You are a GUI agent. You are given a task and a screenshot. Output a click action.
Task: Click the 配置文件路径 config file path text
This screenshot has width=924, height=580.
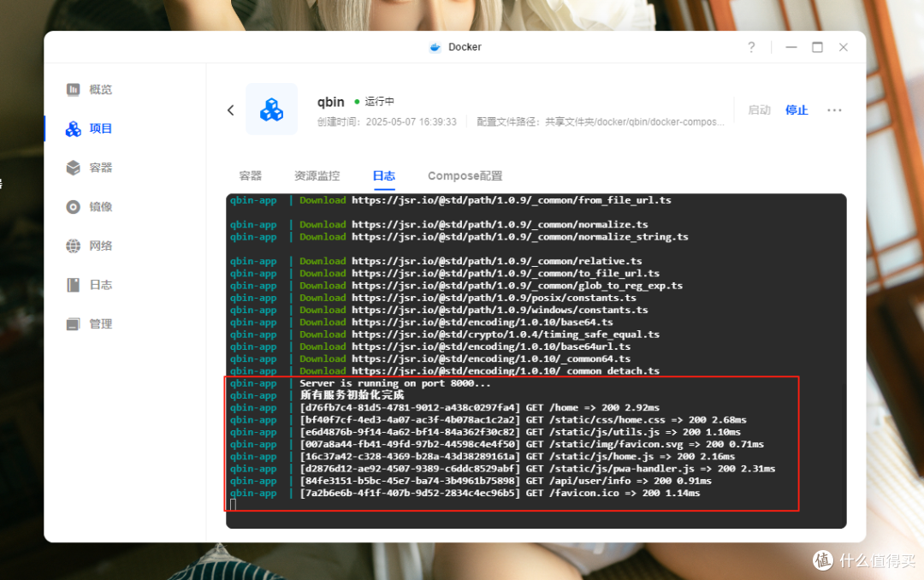601,122
